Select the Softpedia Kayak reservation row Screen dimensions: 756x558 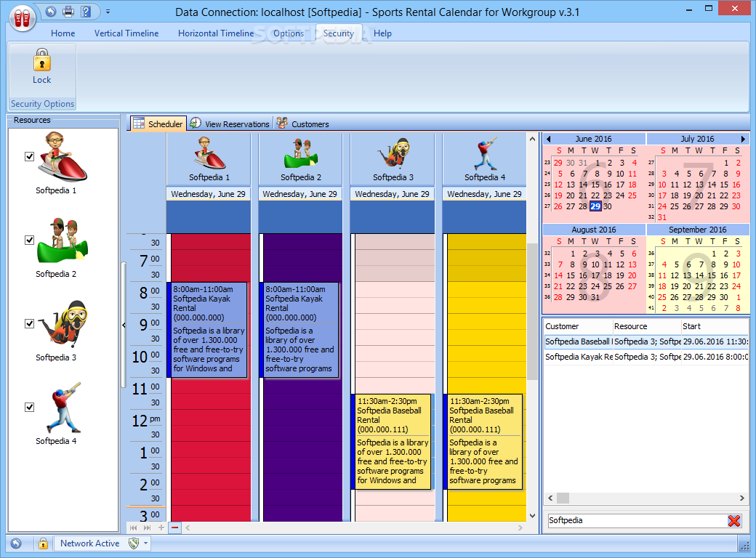tap(646, 357)
